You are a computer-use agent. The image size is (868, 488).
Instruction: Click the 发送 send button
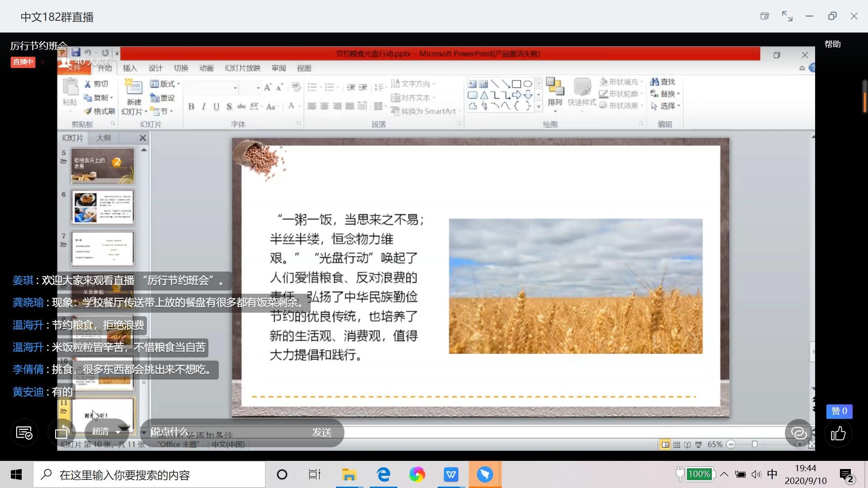click(322, 432)
